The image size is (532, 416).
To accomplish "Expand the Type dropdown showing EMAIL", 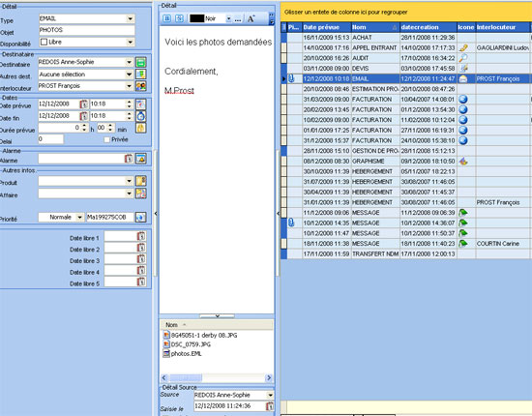I will click(131, 18).
